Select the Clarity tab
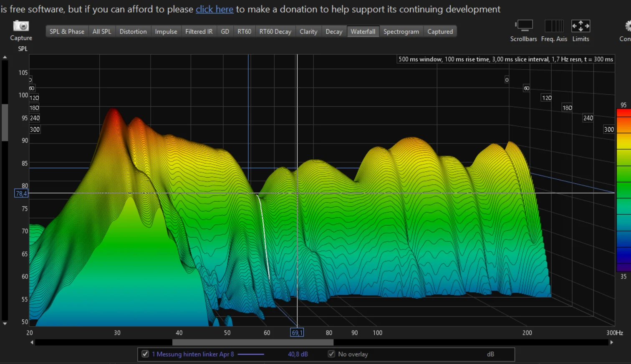Viewport: 631px width, 364px height. pos(308,31)
